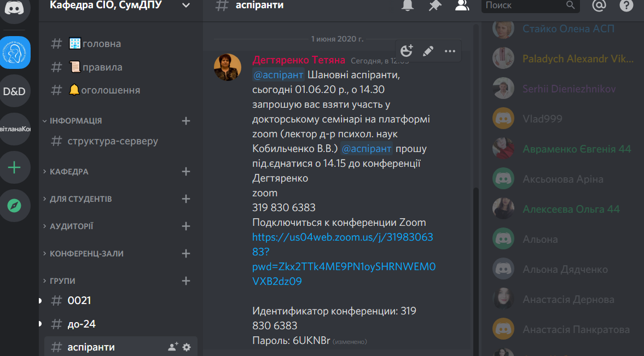Add a server with plus icon

14,167
